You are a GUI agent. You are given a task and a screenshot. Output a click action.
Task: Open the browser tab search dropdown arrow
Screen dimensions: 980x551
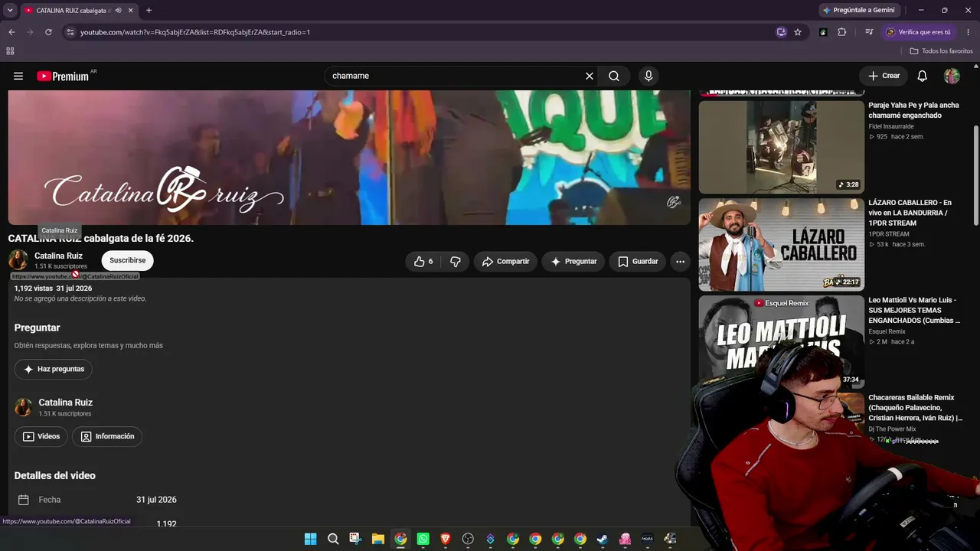10,10
